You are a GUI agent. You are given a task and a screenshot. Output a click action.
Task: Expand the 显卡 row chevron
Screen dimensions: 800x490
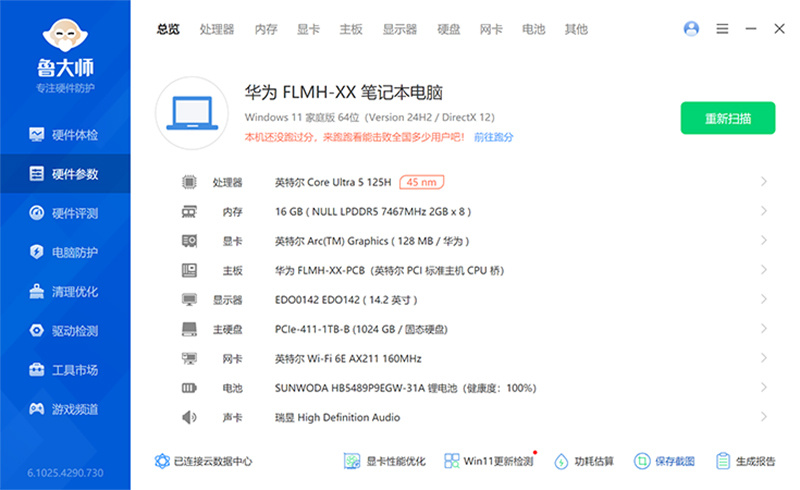coord(764,240)
